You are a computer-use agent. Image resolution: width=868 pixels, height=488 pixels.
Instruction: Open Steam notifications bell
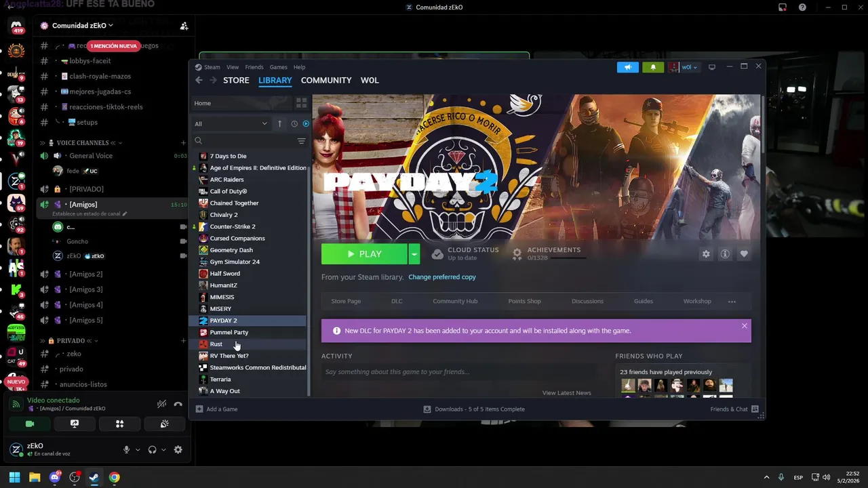click(x=653, y=67)
